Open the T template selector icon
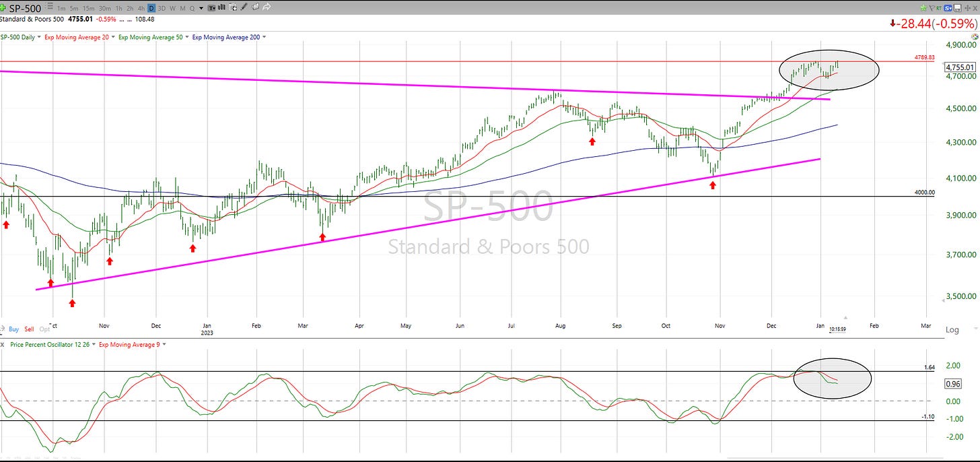Screen dimensions: 980x462 point(212,8)
